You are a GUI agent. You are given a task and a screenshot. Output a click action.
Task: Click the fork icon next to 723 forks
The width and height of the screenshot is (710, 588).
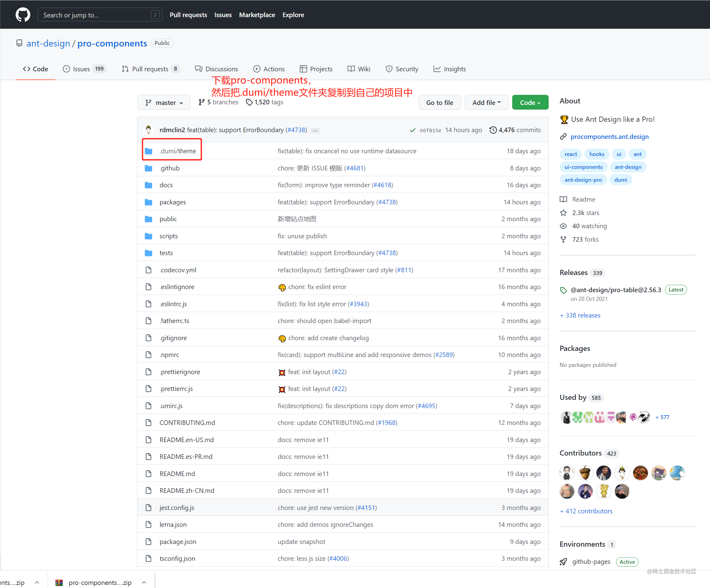(563, 239)
